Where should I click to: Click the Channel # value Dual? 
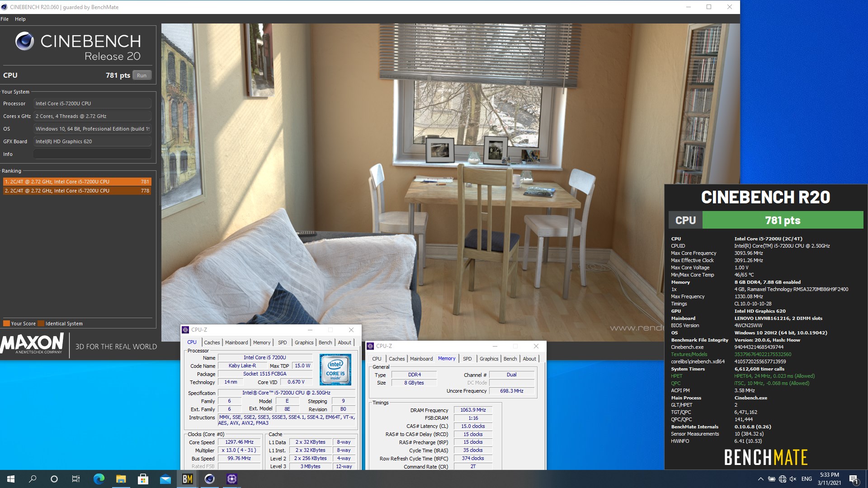coord(511,375)
